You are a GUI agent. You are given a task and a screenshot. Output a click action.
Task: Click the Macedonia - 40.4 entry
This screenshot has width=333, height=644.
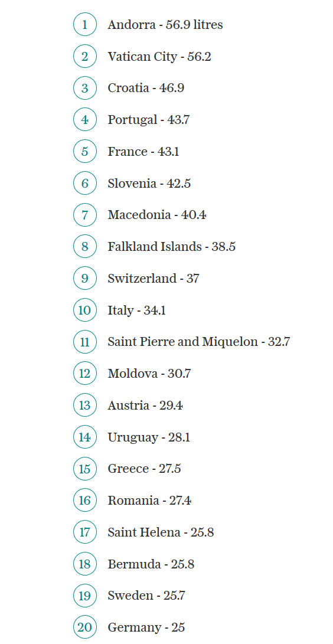pos(157,215)
